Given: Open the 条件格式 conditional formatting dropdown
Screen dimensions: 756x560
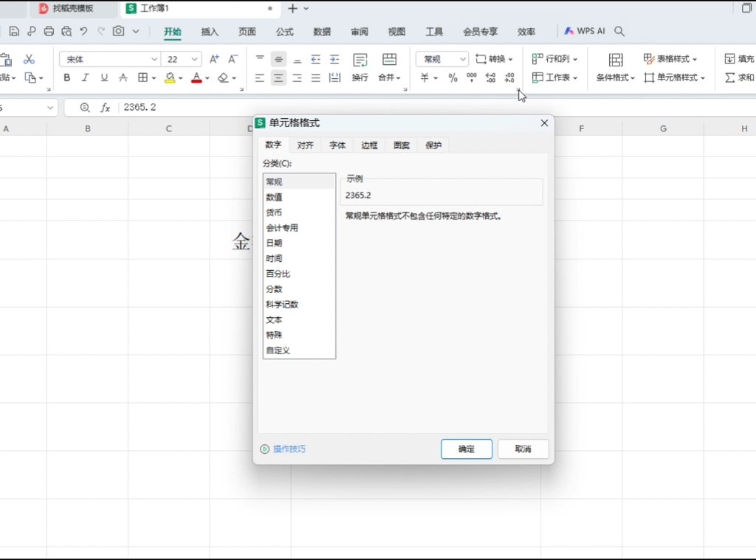Looking at the screenshot, I should pyautogui.click(x=614, y=77).
